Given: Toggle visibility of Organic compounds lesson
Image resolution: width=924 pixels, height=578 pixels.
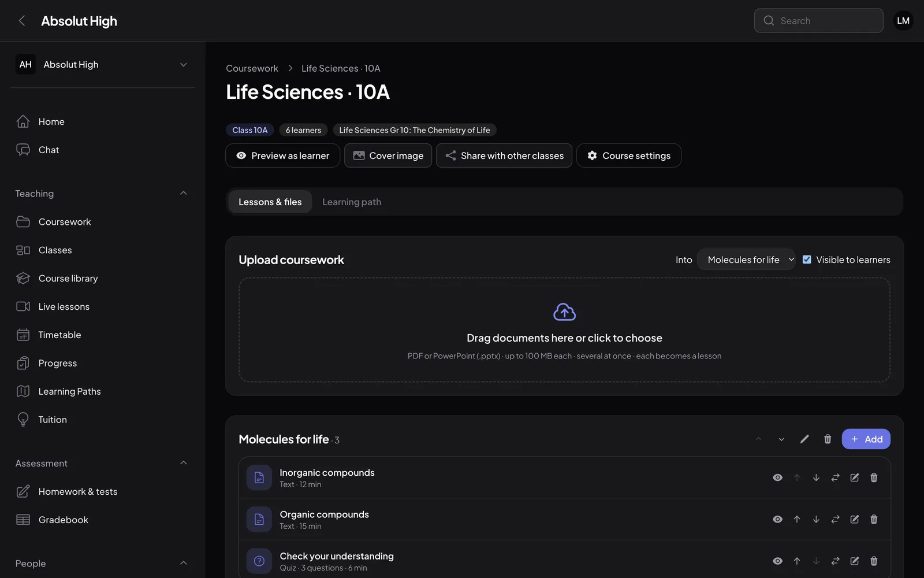Looking at the screenshot, I should pyautogui.click(x=778, y=519).
